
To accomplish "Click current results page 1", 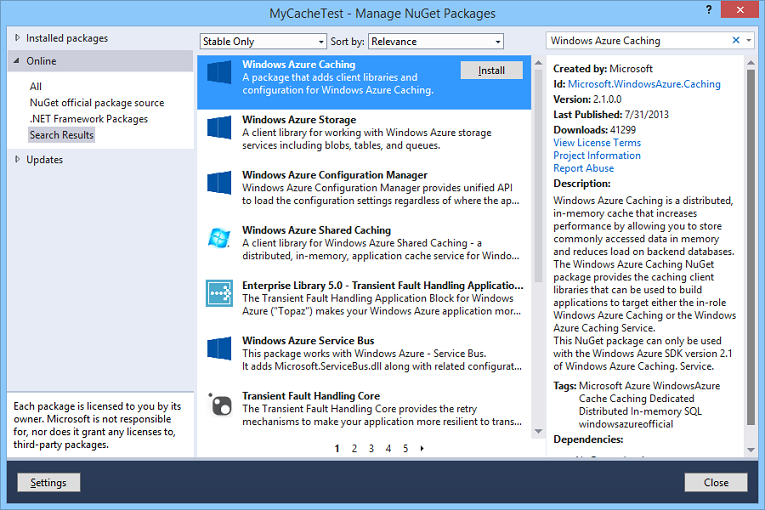I will coord(337,448).
